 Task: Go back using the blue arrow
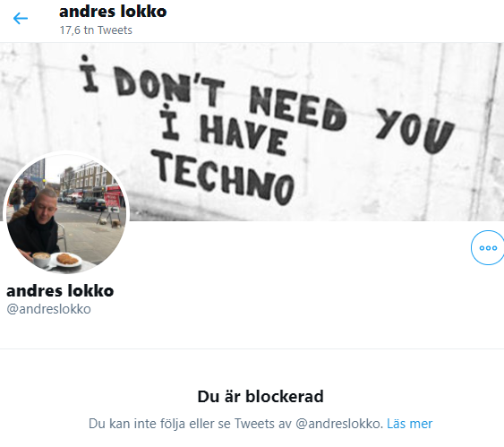click(21, 18)
